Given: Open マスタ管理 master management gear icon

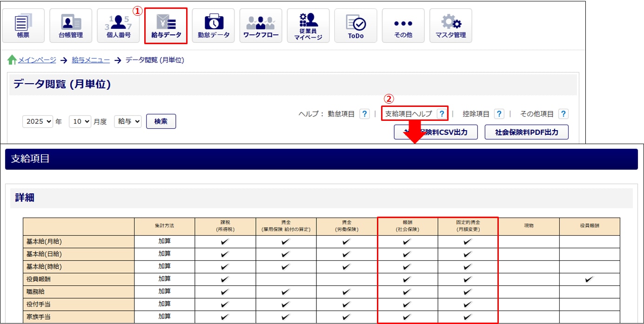Looking at the screenshot, I should click(x=450, y=26).
